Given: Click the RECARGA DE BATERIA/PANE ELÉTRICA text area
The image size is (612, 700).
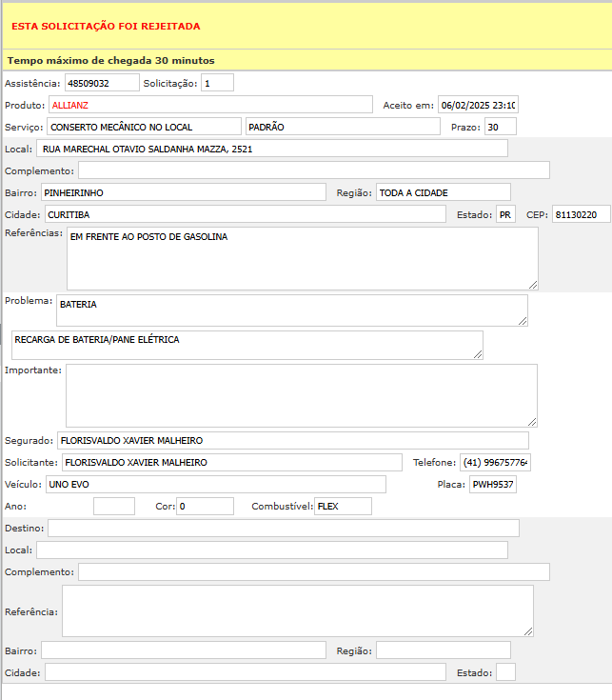Looking at the screenshot, I should [x=247, y=345].
